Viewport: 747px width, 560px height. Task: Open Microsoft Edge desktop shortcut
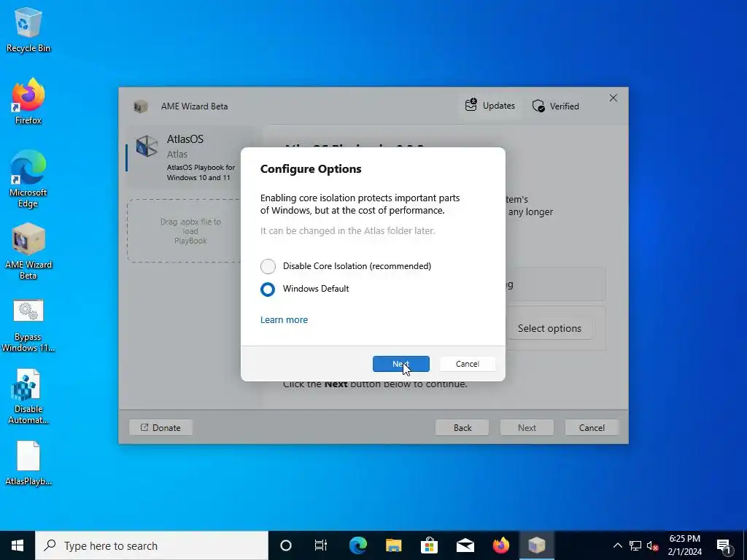pyautogui.click(x=28, y=179)
